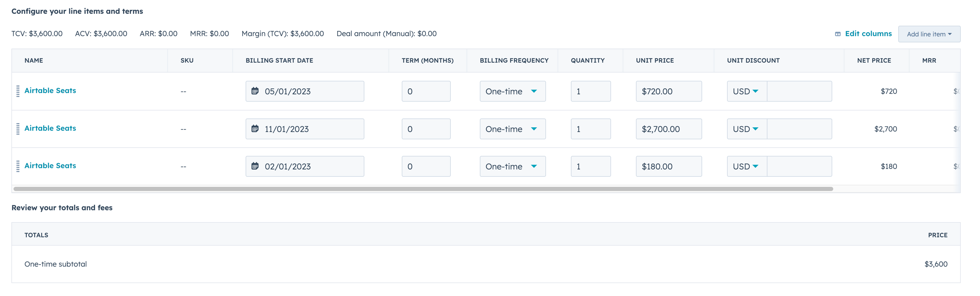Image resolution: width=980 pixels, height=296 pixels.
Task: Edit unit price $720.00 field
Action: pyautogui.click(x=669, y=91)
